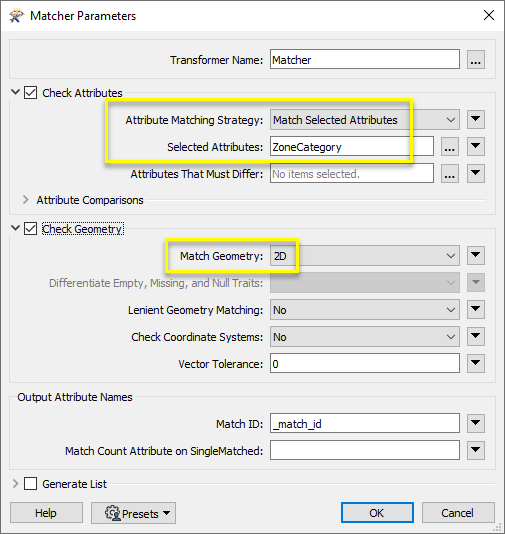Click the arrow menu beside Match ID
Image resolution: width=505 pixels, height=534 pixels.
tap(475, 423)
